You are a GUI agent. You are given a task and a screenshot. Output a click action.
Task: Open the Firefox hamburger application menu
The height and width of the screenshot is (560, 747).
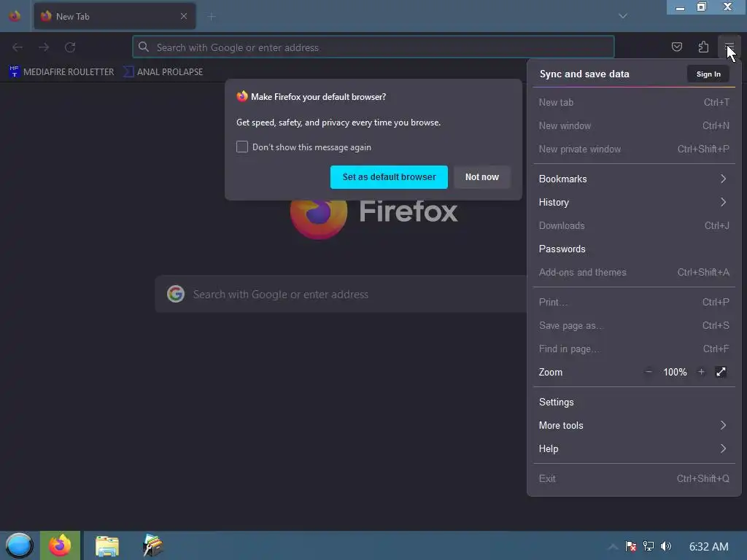tap(729, 47)
